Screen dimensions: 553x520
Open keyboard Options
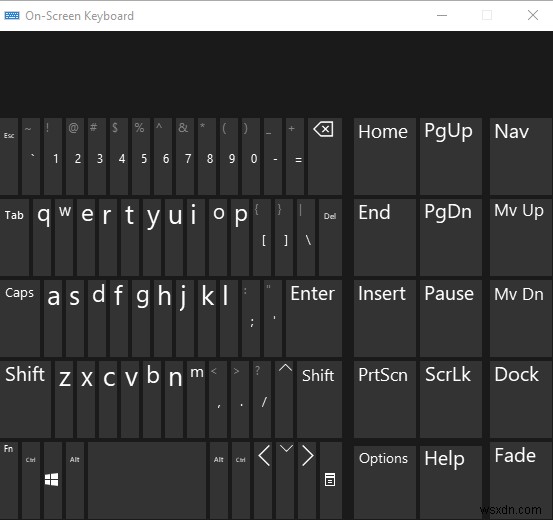pos(385,483)
